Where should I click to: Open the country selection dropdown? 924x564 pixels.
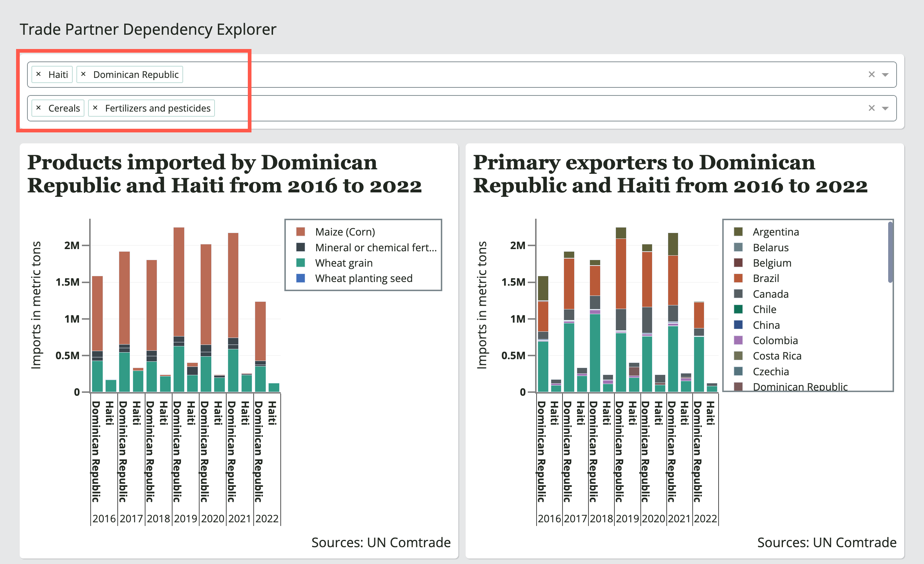coord(885,74)
